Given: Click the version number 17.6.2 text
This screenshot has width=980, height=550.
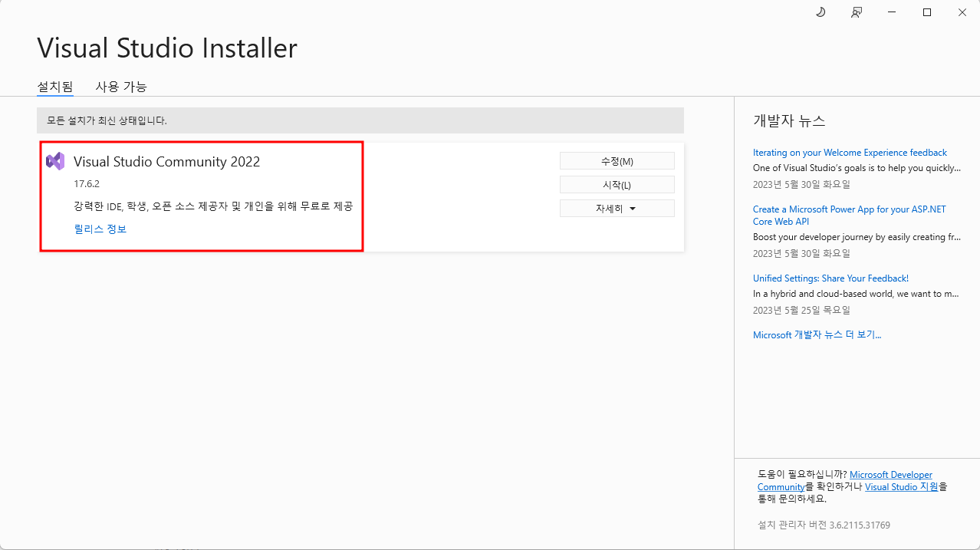Looking at the screenshot, I should (87, 184).
